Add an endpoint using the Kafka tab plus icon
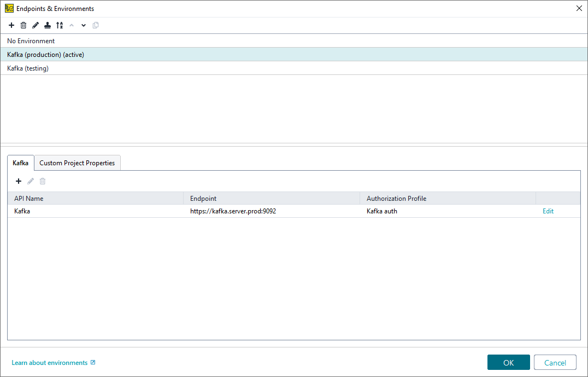This screenshot has width=588, height=377. tap(19, 181)
